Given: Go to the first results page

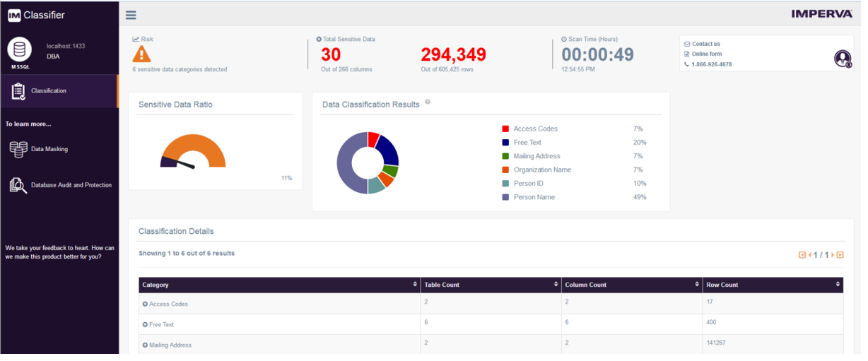Looking at the screenshot, I should coord(802,255).
